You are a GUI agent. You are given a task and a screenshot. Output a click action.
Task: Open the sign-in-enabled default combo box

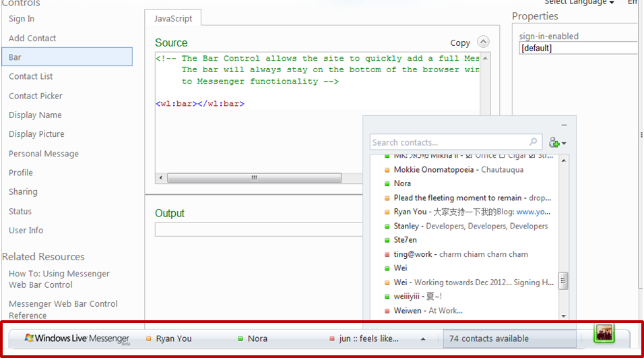tap(578, 49)
